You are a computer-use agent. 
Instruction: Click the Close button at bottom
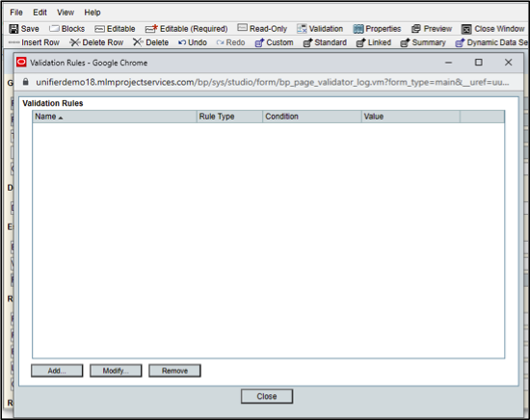click(267, 396)
